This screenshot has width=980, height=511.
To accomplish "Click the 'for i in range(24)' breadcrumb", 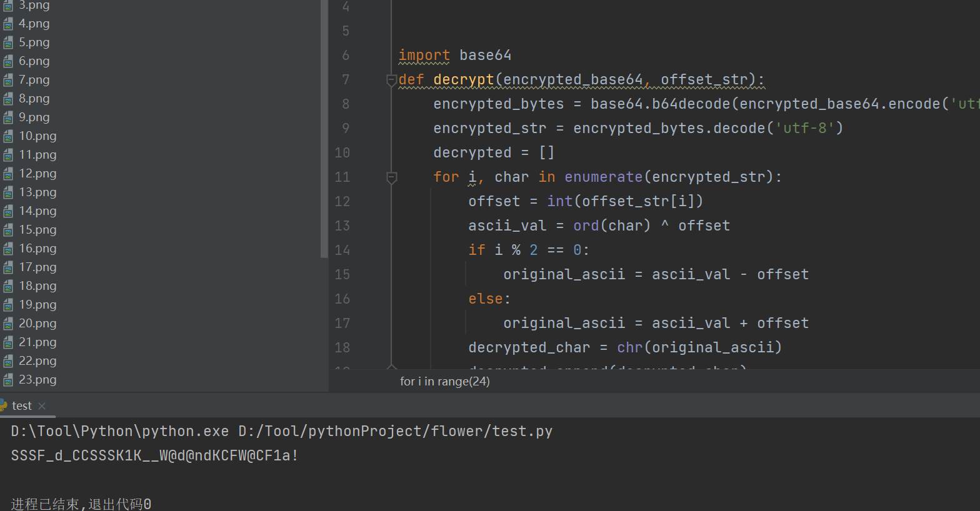I will pyautogui.click(x=445, y=382).
